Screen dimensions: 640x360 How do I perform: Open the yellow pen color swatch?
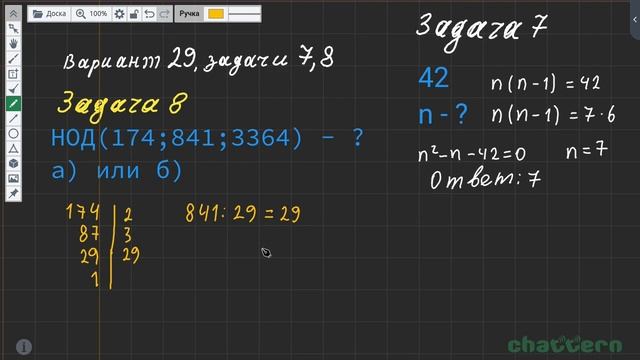coord(216,14)
